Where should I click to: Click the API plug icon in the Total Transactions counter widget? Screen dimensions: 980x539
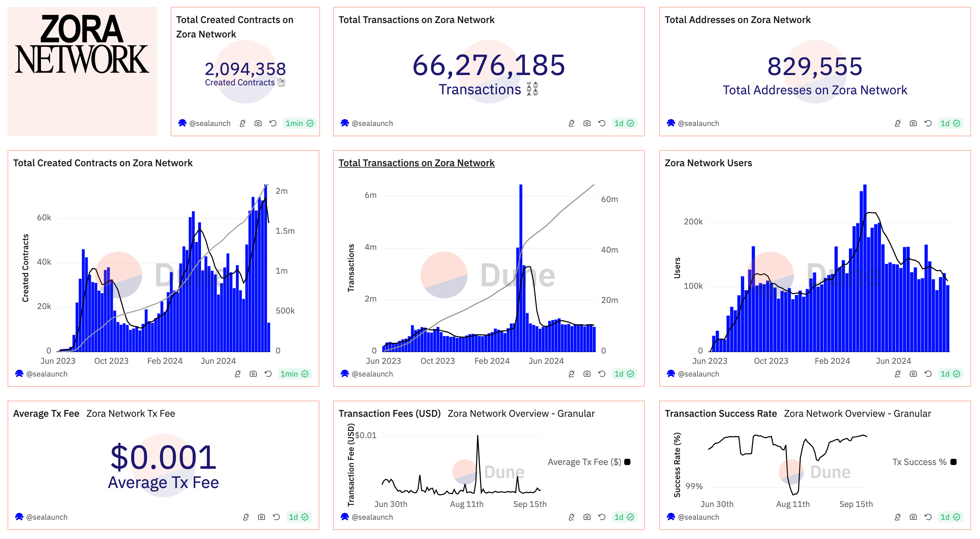point(572,123)
